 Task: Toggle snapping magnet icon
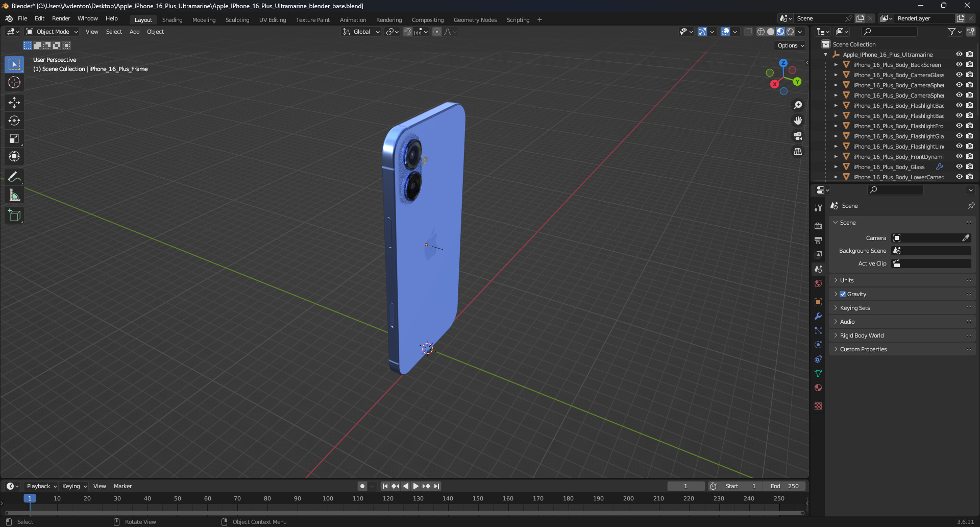pos(408,32)
